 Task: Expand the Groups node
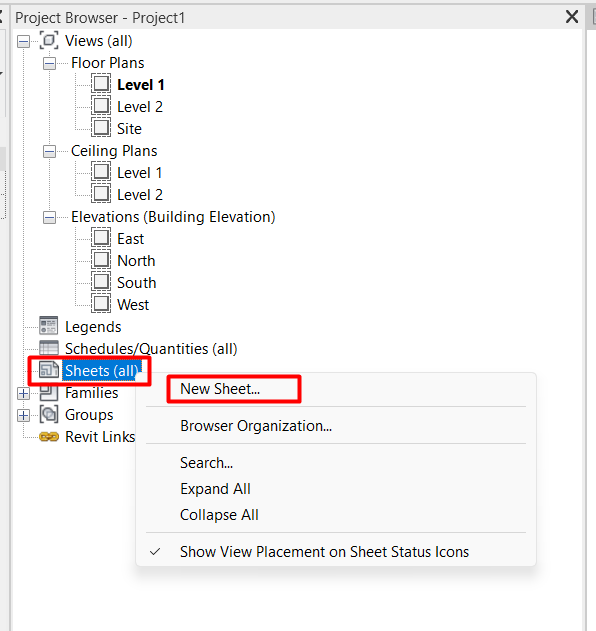coord(24,415)
